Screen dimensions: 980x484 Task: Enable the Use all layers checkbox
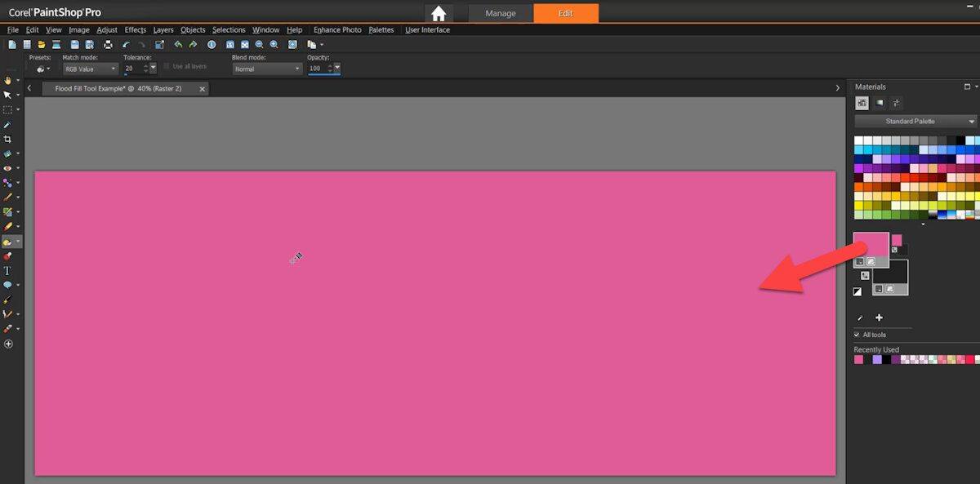(167, 66)
